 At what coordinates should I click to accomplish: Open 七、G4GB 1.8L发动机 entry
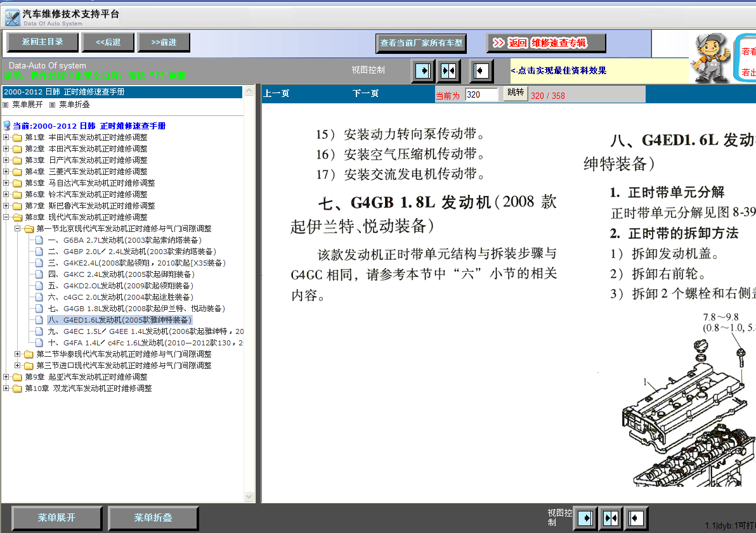[136, 309]
